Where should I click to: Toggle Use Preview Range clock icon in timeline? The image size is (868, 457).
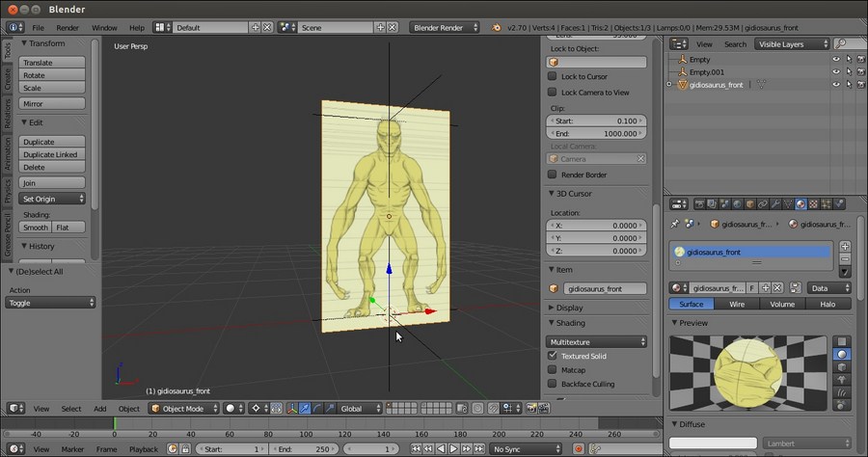(x=173, y=448)
